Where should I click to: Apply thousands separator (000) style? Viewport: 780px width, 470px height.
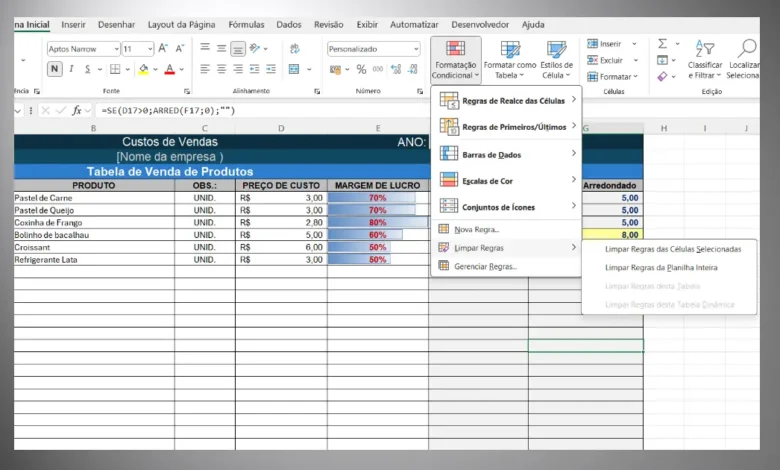(x=378, y=69)
